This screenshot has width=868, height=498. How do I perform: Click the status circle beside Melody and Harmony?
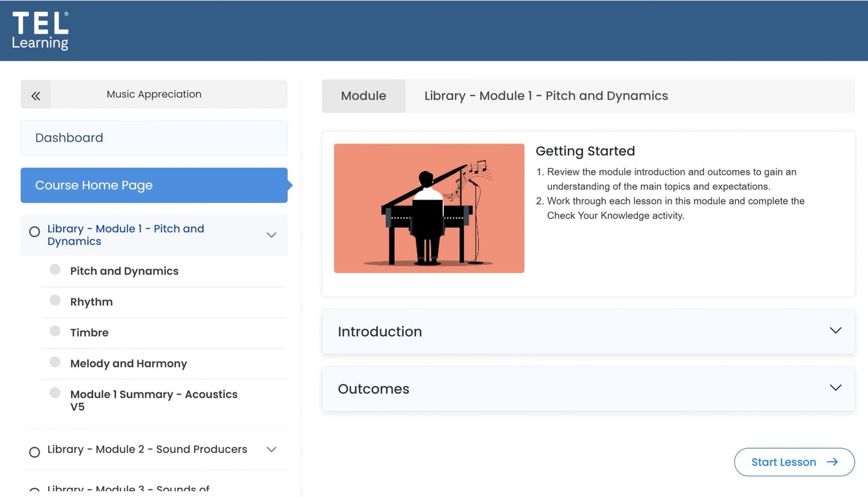pos(55,362)
